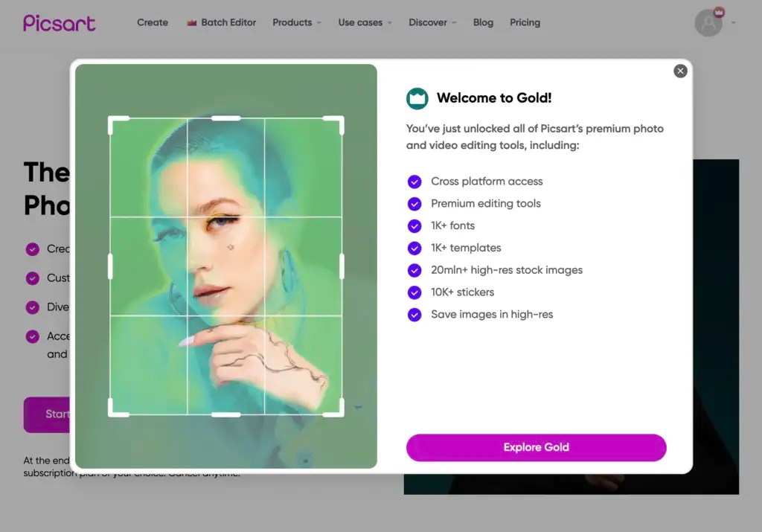Toggle the checkmark beside 20mln+ high-res stock images

click(x=414, y=270)
